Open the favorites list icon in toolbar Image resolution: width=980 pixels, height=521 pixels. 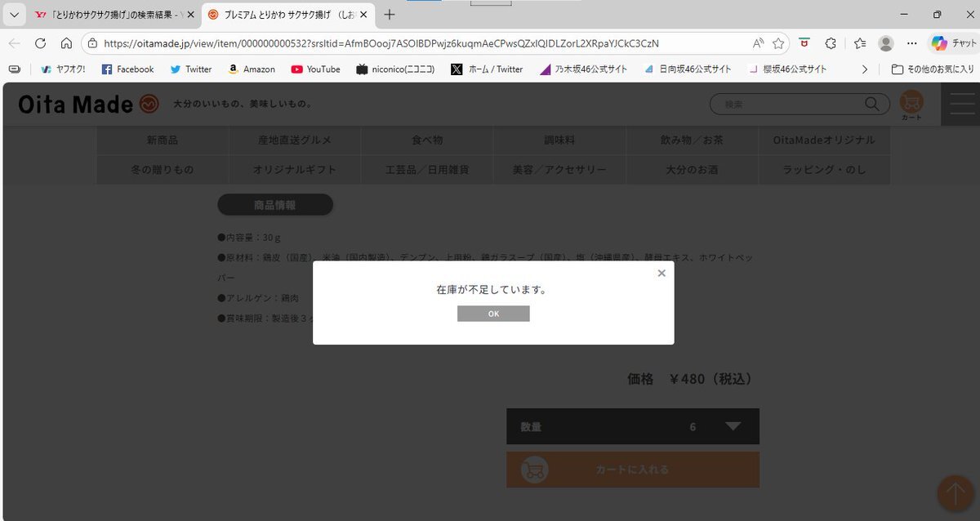point(859,43)
